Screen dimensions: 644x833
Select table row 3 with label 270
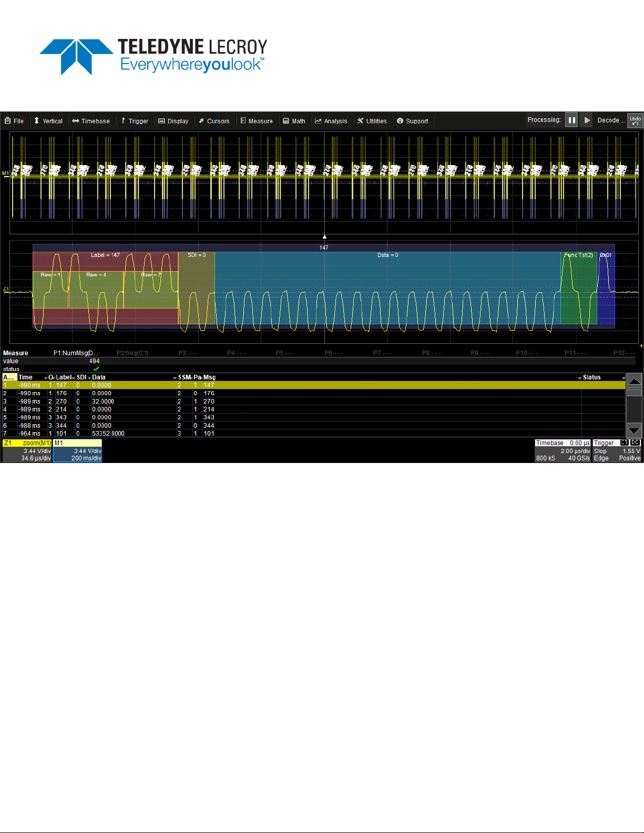click(314, 402)
